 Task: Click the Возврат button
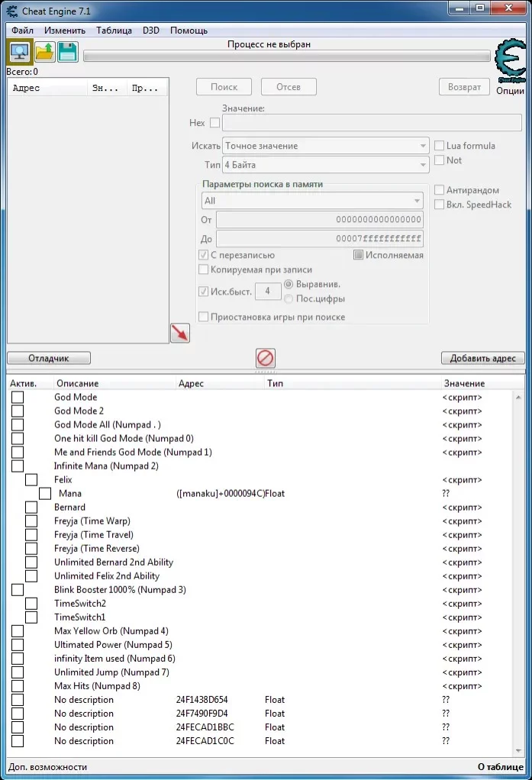click(464, 86)
